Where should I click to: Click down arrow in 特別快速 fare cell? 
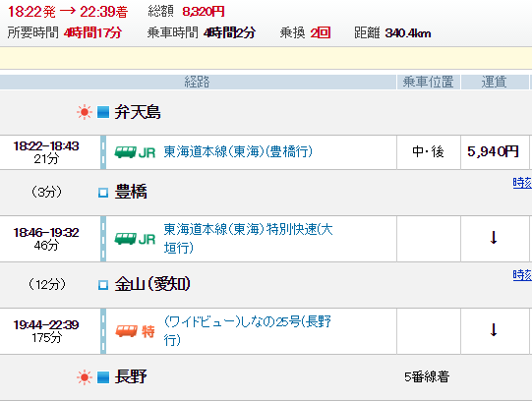coord(494,238)
